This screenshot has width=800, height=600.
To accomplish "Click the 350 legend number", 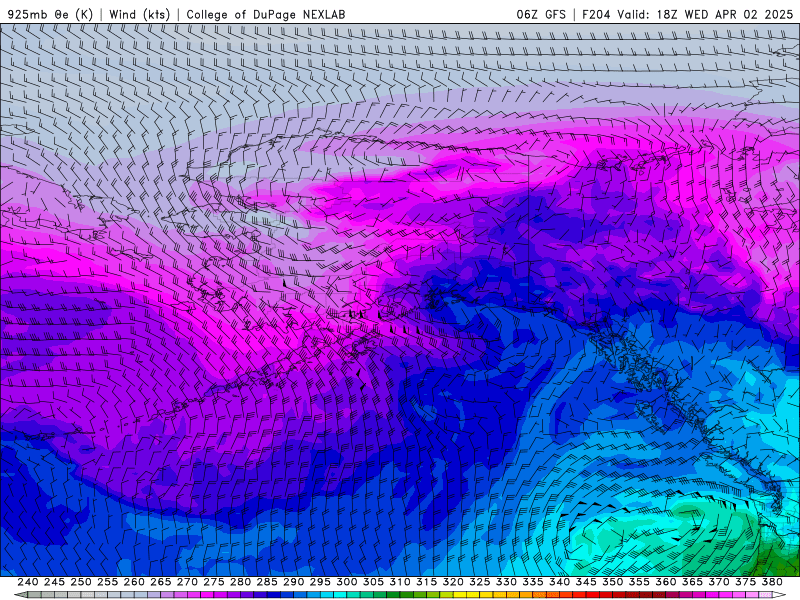I will tap(612, 582).
